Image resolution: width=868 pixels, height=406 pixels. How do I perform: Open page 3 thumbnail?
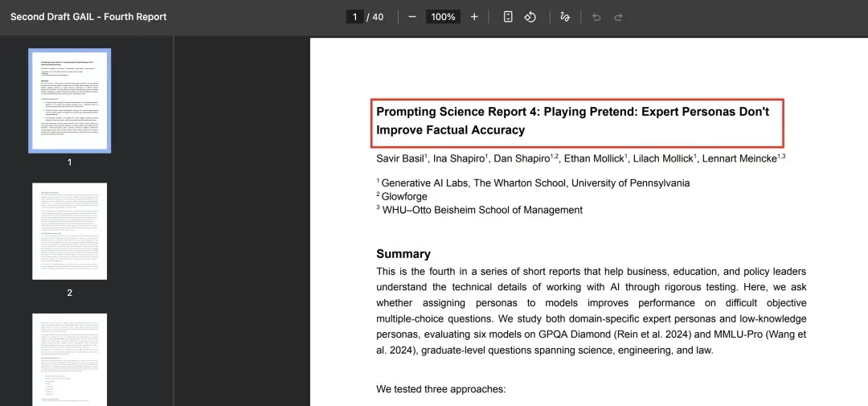point(70,359)
